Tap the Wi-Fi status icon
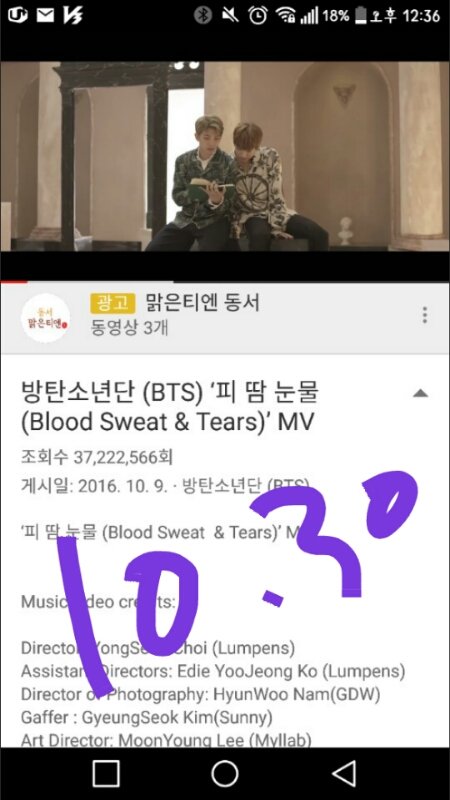 click(x=286, y=15)
